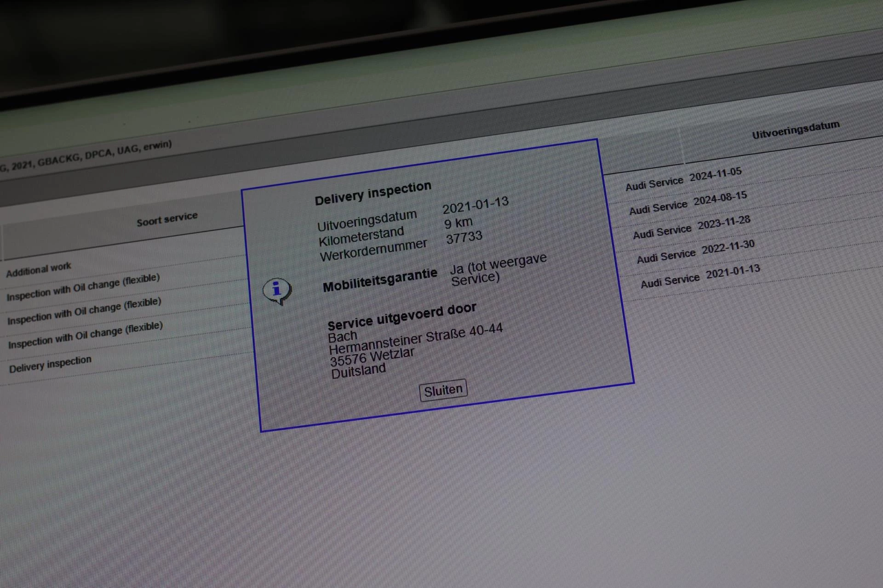Select the Delivery inspection row in service list
Viewport: 883px width, 588px height.
tap(50, 364)
